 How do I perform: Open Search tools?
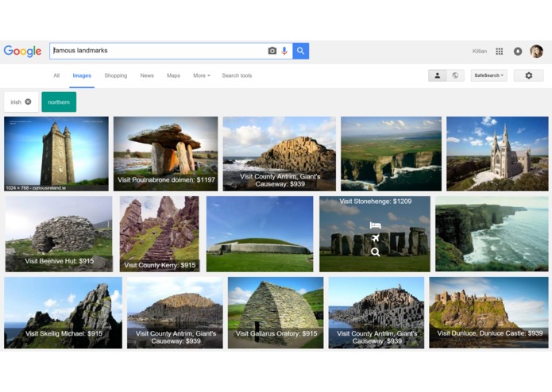(237, 75)
